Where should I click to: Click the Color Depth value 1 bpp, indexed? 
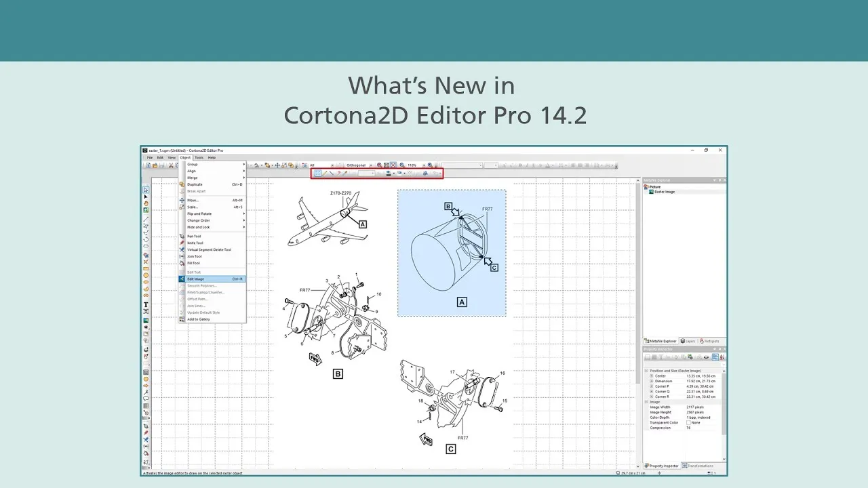pos(698,418)
